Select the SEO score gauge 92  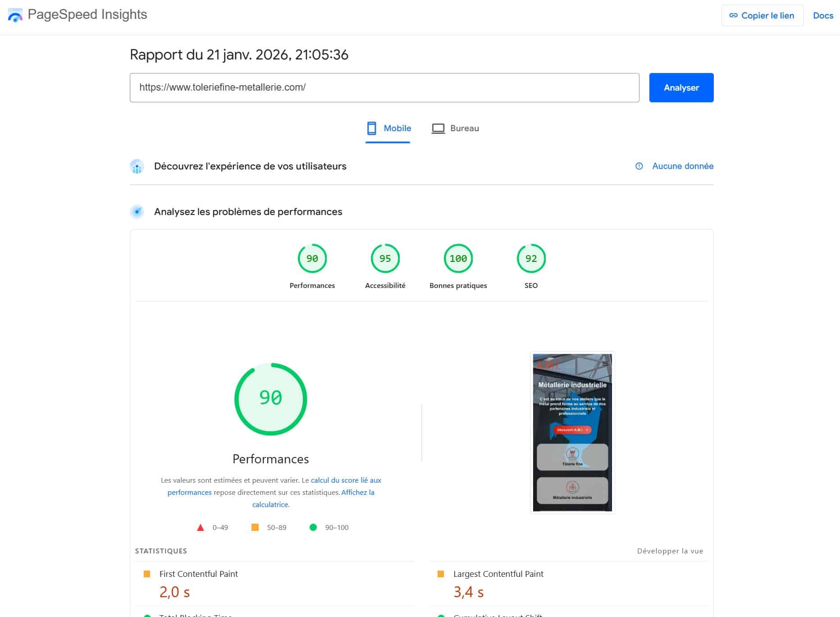pos(531,259)
